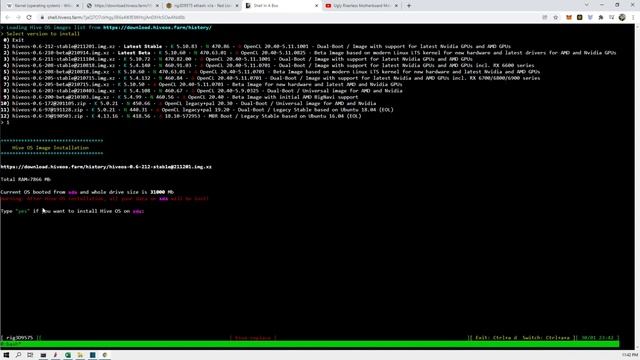Click the 'Total RAM' line
Viewport: 640px width, 360px height.
point(26,179)
